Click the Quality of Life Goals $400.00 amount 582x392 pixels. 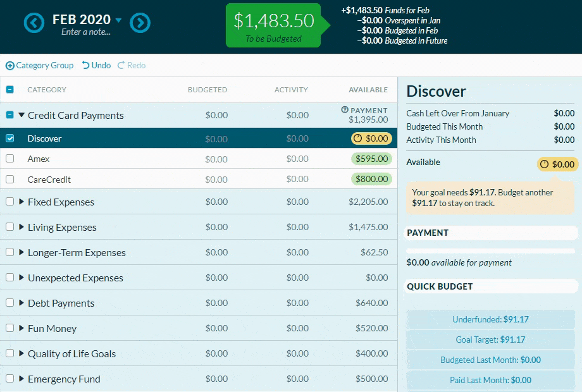[371, 353]
